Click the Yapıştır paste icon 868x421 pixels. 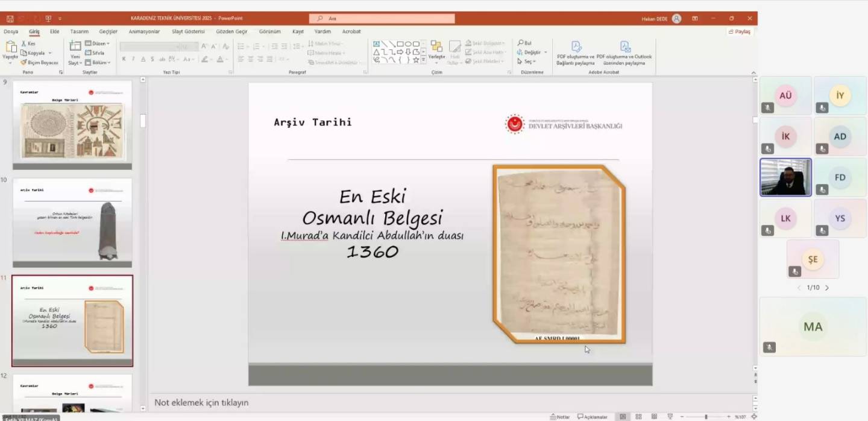[10, 47]
